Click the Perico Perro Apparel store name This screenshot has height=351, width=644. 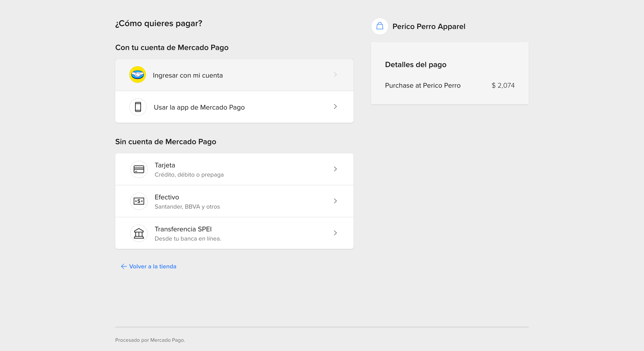[429, 26]
